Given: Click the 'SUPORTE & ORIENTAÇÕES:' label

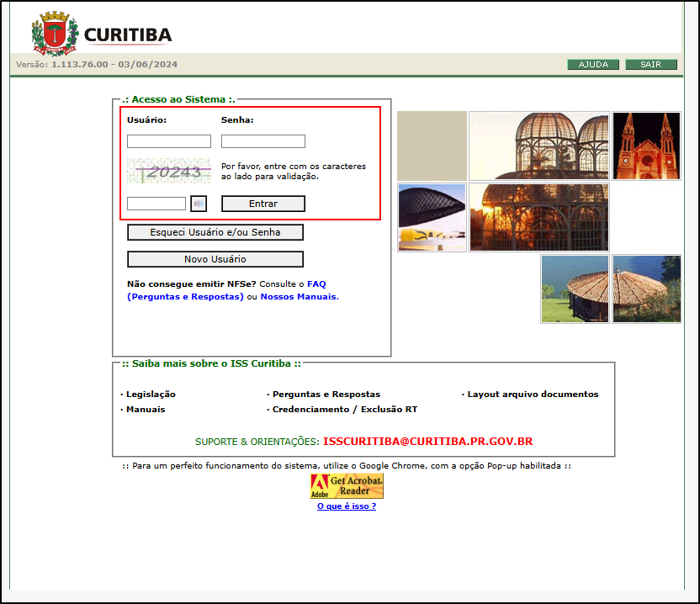Looking at the screenshot, I should 257,442.
